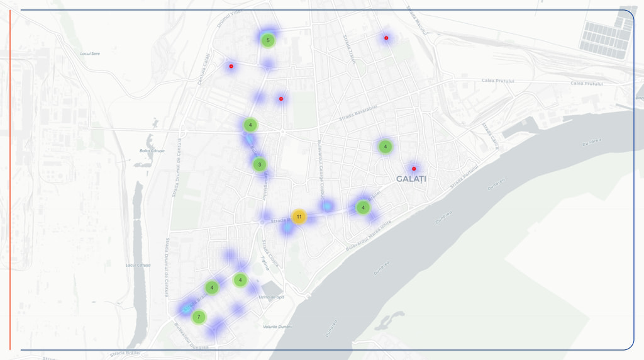Expand the 4 cluster east of the 11 cluster
Screen dimensions: 644x360
pyautogui.click(x=363, y=208)
